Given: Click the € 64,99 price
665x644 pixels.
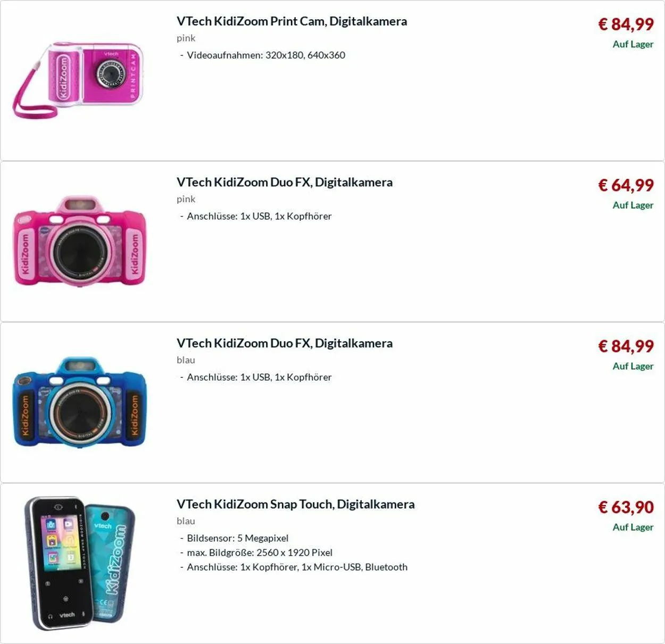Looking at the screenshot, I should [x=626, y=185].
